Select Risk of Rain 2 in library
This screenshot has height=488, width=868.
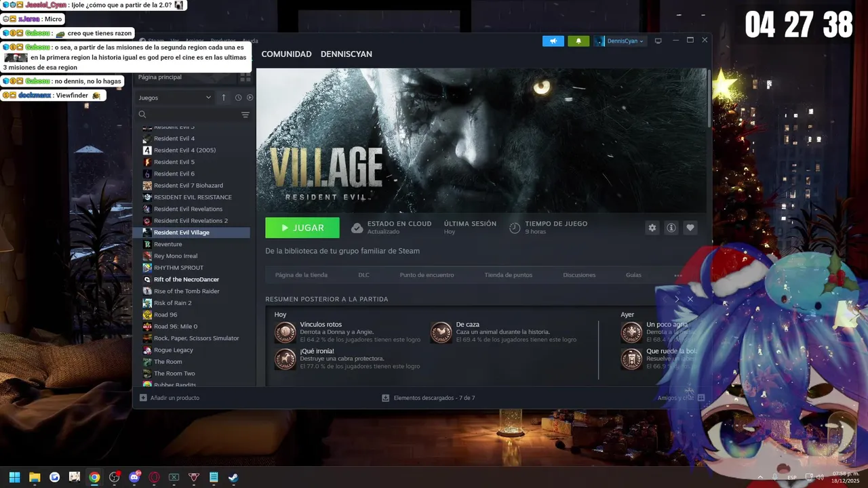pos(172,303)
